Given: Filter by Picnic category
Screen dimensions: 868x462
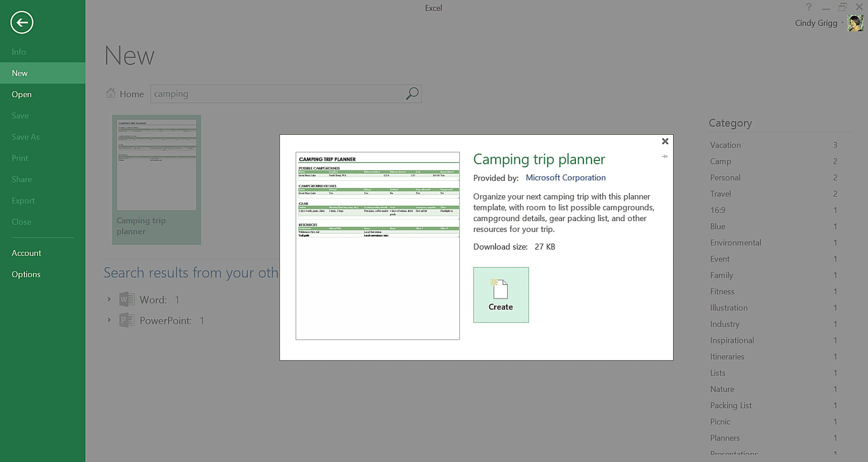Looking at the screenshot, I should point(774,422).
